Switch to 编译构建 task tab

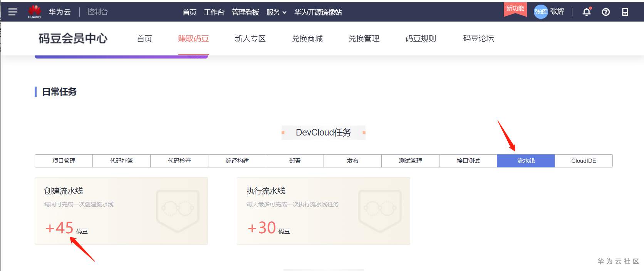click(x=237, y=161)
